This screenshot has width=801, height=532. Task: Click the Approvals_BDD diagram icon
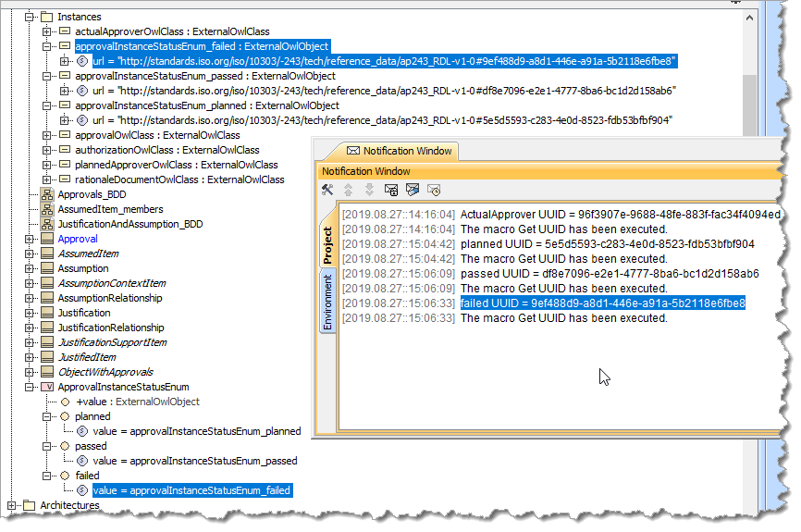[47, 194]
